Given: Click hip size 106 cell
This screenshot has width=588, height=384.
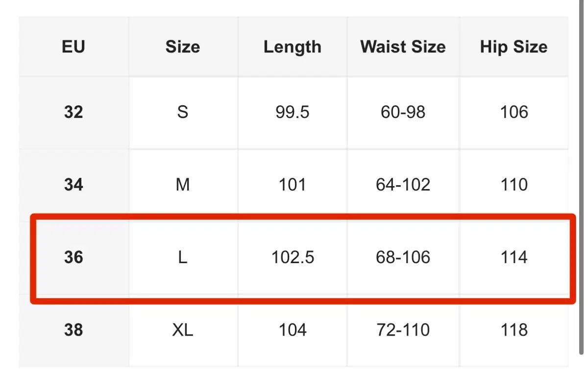Looking at the screenshot, I should (x=514, y=112).
